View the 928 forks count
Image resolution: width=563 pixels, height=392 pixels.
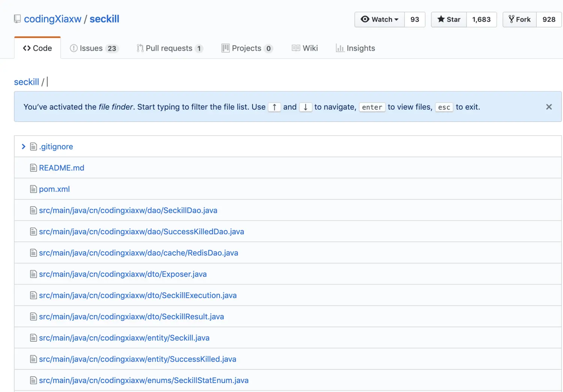pos(549,20)
